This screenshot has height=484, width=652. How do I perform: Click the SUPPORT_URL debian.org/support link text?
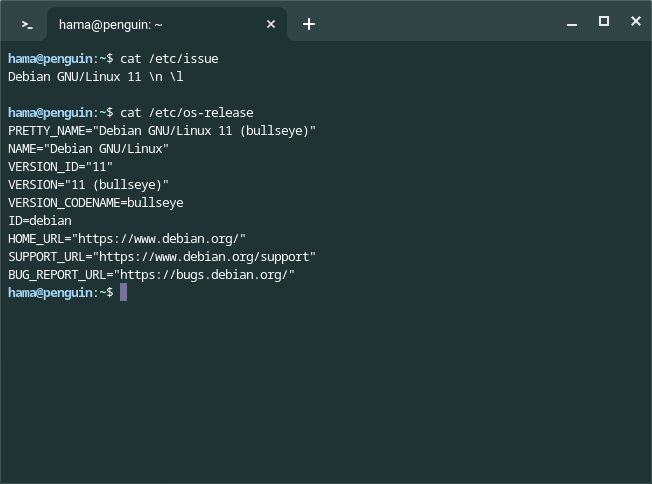(204, 257)
